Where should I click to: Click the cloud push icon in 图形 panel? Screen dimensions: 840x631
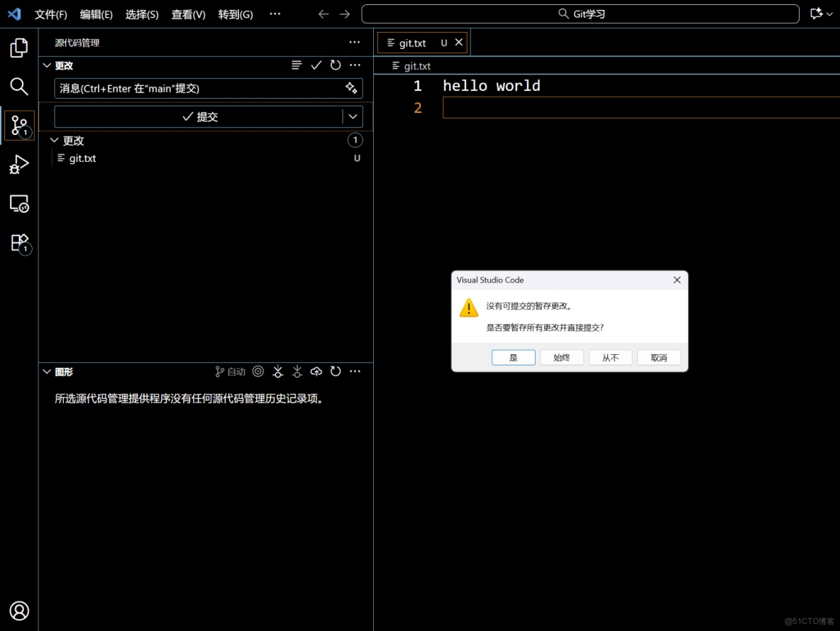click(316, 371)
